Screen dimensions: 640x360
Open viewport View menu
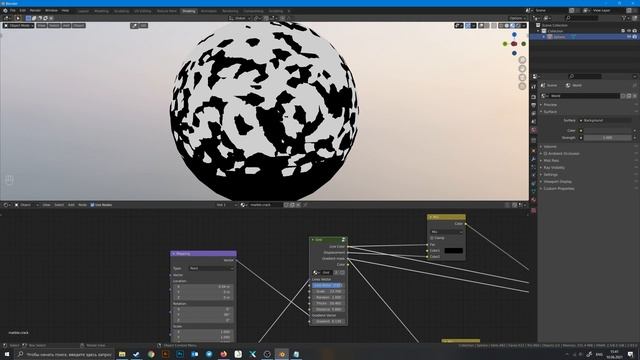pos(42,25)
